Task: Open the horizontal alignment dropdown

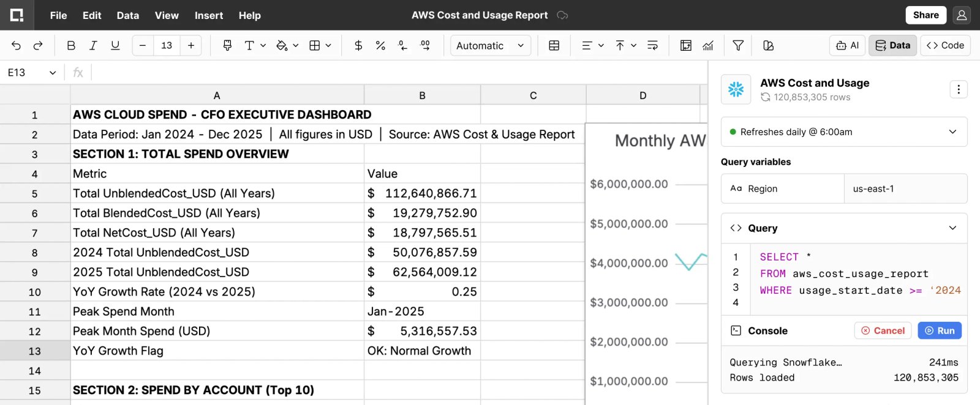Action: coord(593,45)
